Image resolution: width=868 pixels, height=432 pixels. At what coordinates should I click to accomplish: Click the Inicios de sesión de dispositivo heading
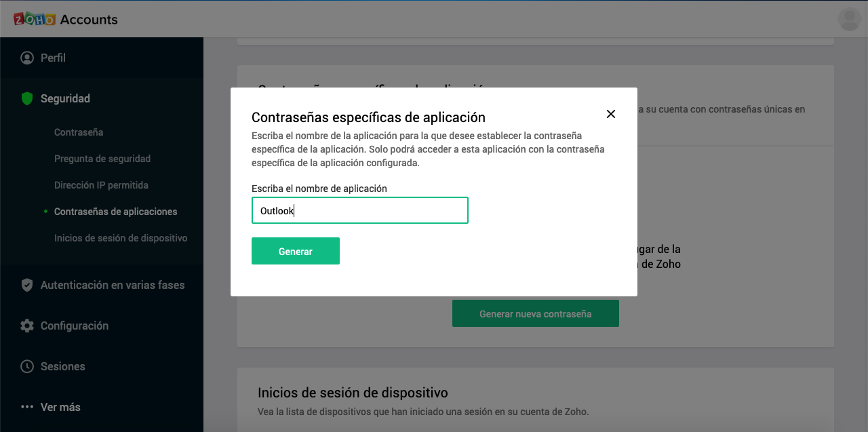tap(353, 393)
